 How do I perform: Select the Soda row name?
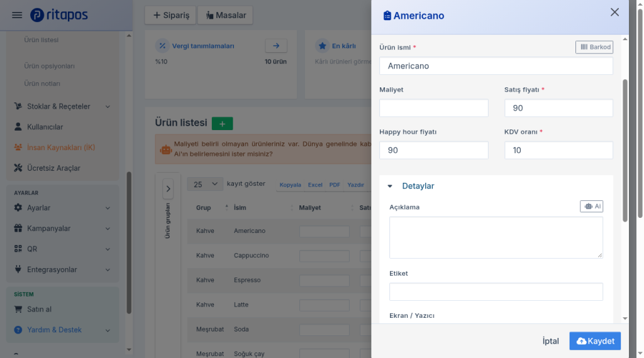pyautogui.click(x=241, y=329)
